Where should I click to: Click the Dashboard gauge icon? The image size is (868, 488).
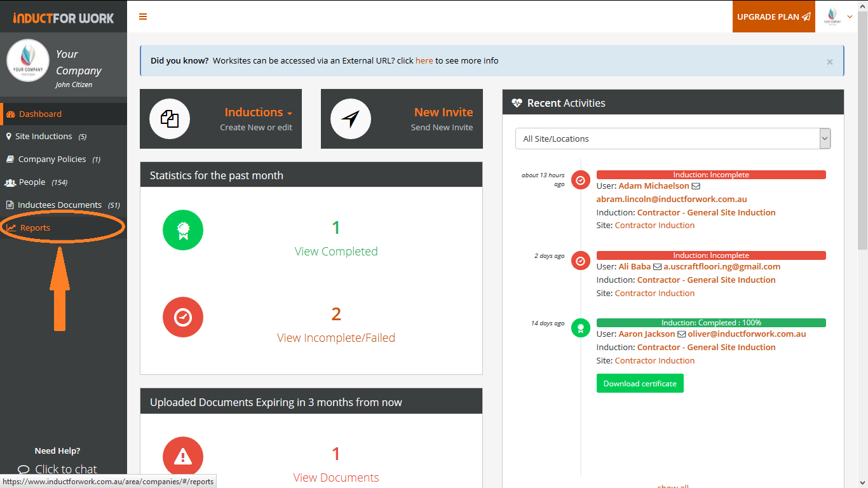click(10, 114)
